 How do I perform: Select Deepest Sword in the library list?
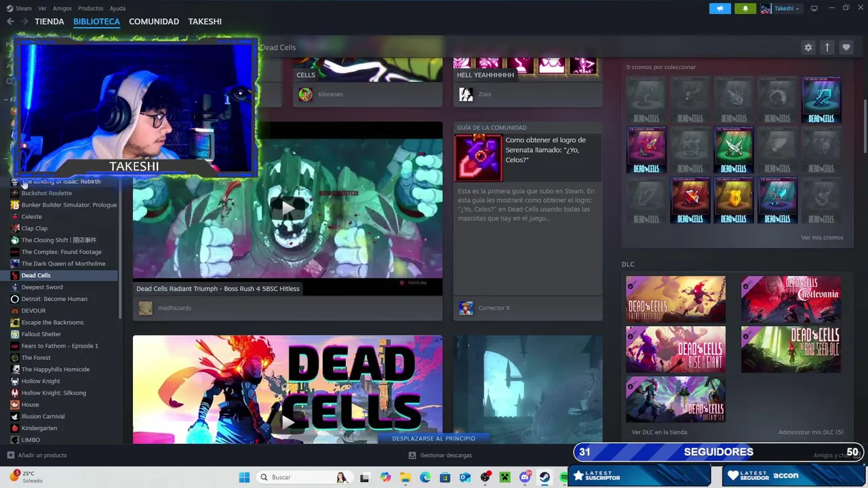(x=64, y=287)
